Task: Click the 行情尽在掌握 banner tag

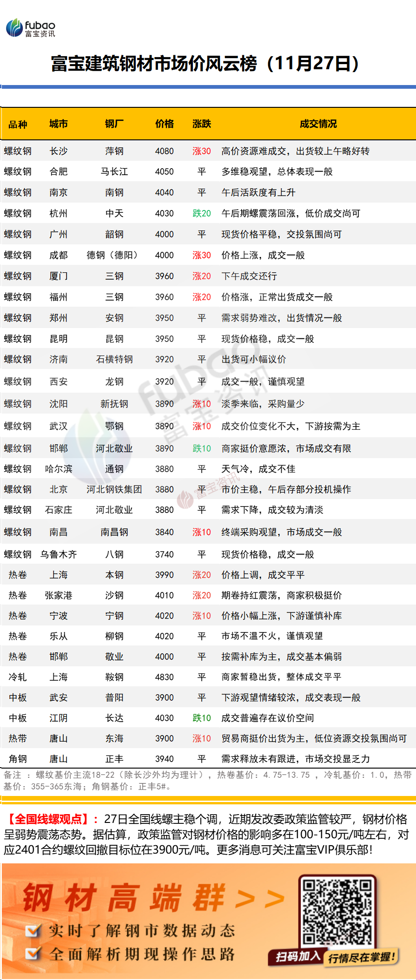Action: (x=362, y=957)
